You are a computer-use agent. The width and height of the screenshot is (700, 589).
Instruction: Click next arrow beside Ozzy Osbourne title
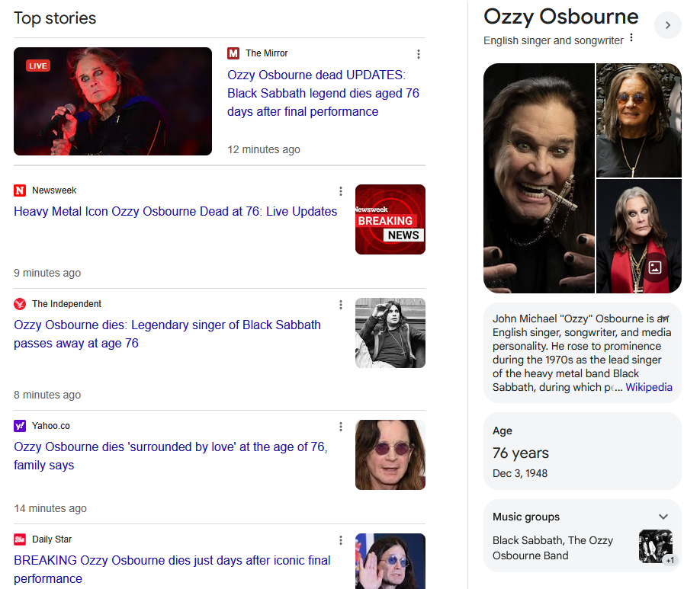pyautogui.click(x=667, y=25)
